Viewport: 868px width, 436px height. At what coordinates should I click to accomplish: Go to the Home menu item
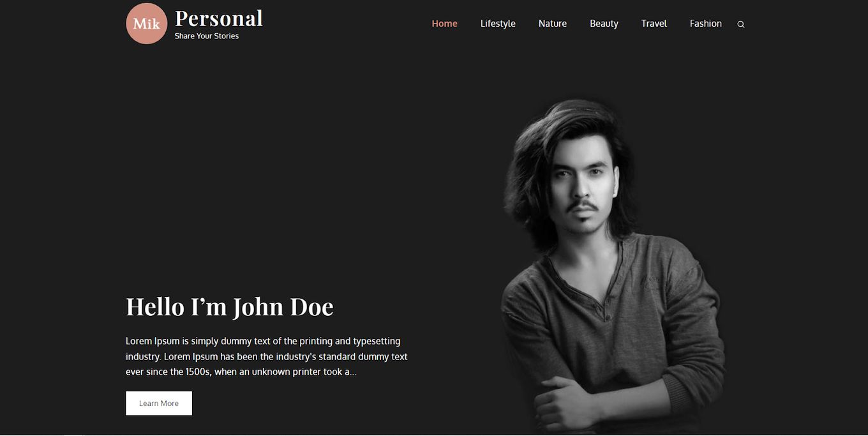pyautogui.click(x=444, y=24)
